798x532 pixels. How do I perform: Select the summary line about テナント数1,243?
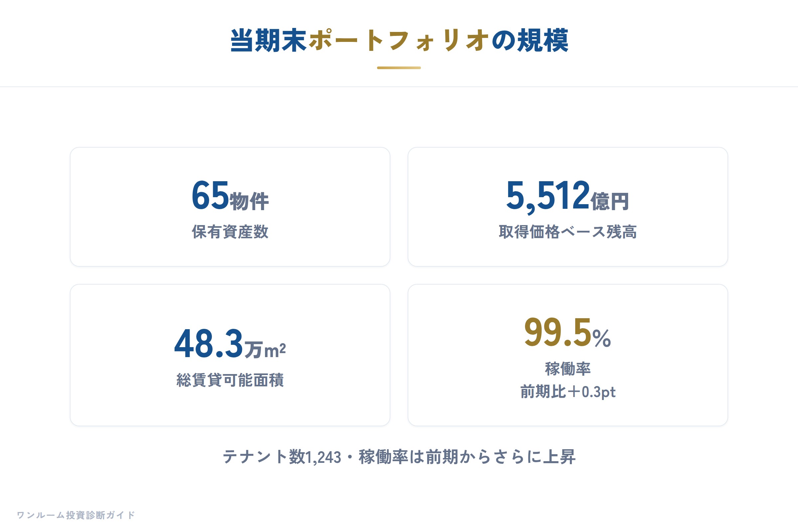pos(399,457)
